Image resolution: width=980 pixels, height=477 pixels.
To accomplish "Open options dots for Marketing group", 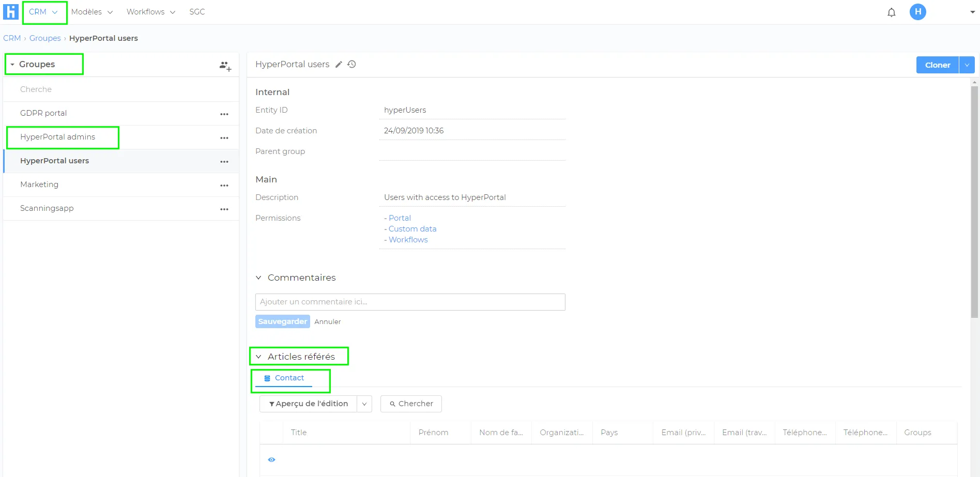I will tap(224, 186).
